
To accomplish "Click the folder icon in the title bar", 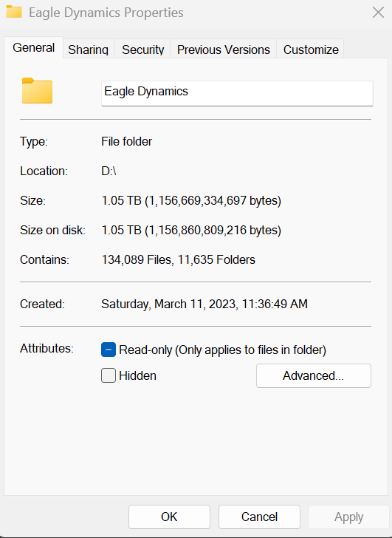I will [x=14, y=12].
